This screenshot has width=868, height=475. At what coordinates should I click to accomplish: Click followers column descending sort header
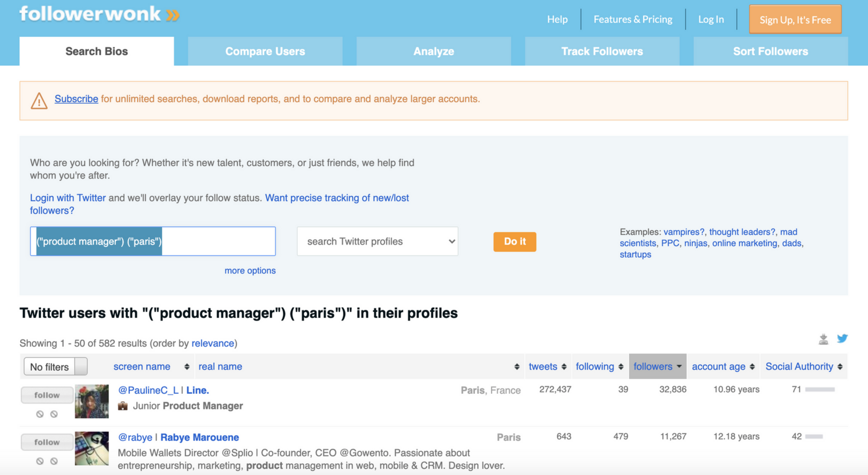[x=657, y=367]
